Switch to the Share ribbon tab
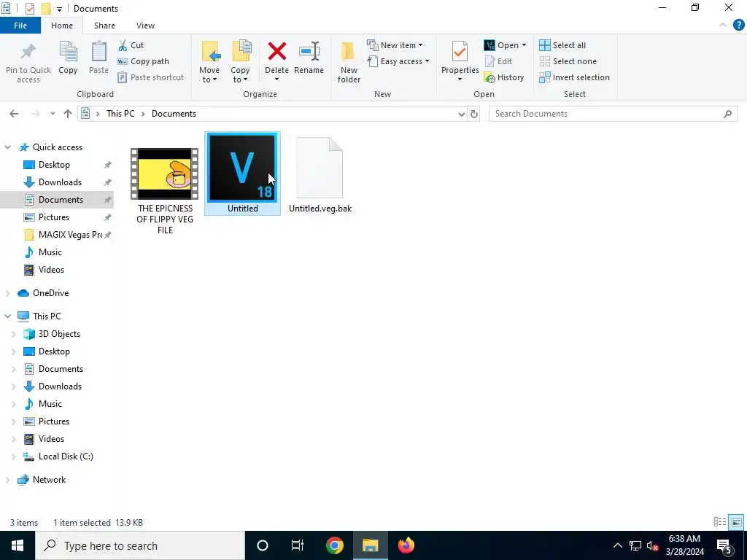This screenshot has width=747, height=560. pyautogui.click(x=104, y=26)
